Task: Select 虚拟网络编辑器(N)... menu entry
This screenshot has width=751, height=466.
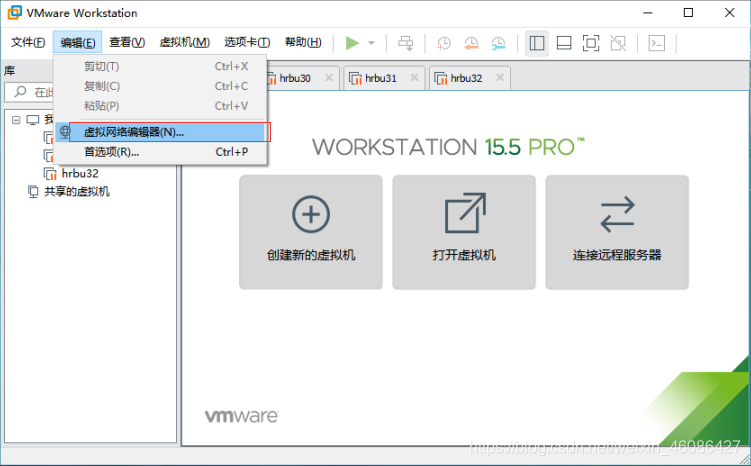Action: [160, 132]
